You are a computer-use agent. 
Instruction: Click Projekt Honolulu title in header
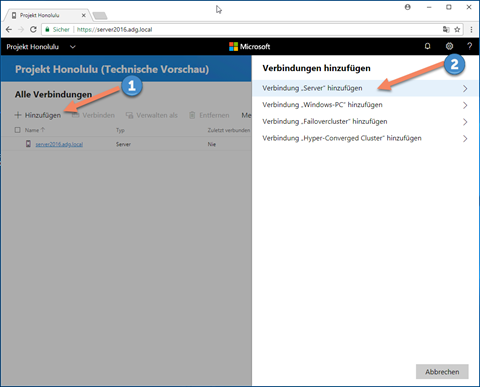click(33, 47)
